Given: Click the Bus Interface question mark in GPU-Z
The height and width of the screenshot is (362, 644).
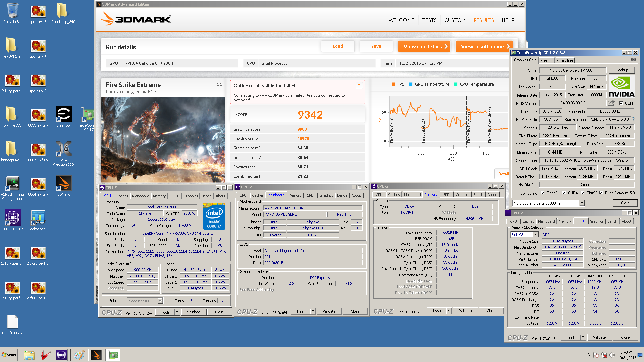Looking at the screenshot, I should 633,119.
